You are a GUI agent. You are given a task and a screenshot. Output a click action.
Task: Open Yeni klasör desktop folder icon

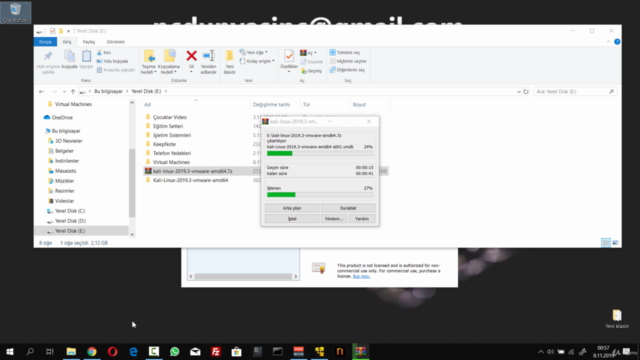[x=617, y=319]
